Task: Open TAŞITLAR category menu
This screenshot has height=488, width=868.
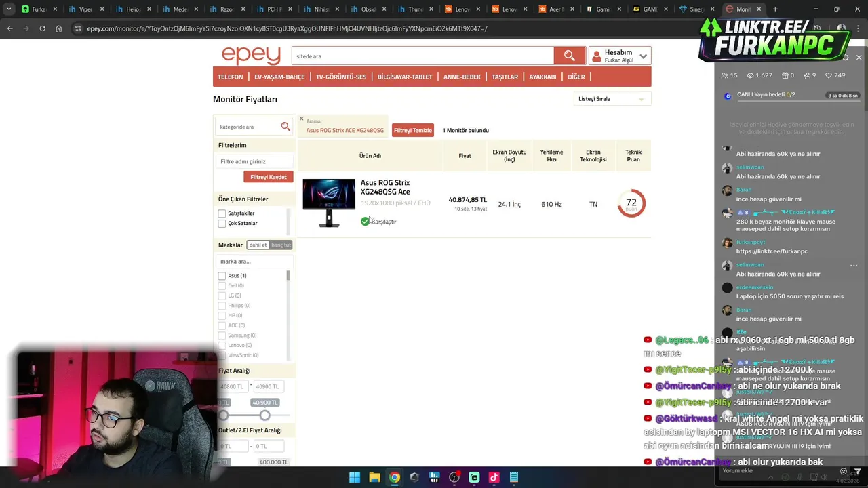Action: 505,77
